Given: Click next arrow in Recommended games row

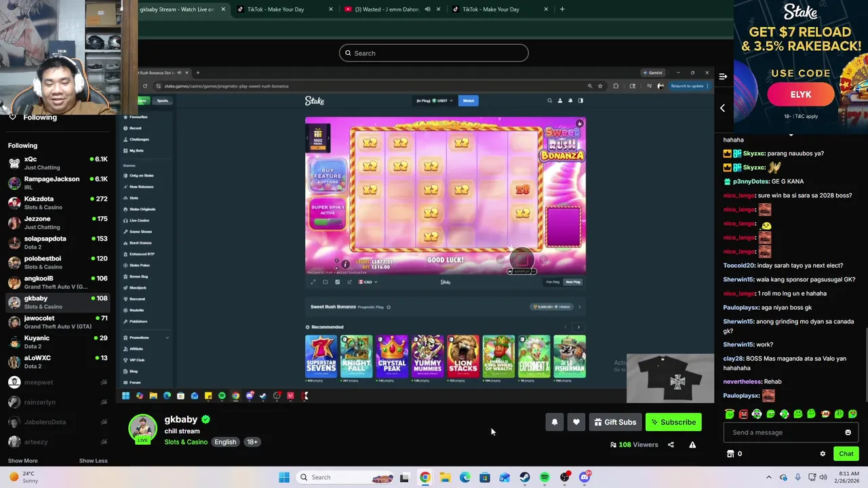Looking at the screenshot, I should (578, 327).
